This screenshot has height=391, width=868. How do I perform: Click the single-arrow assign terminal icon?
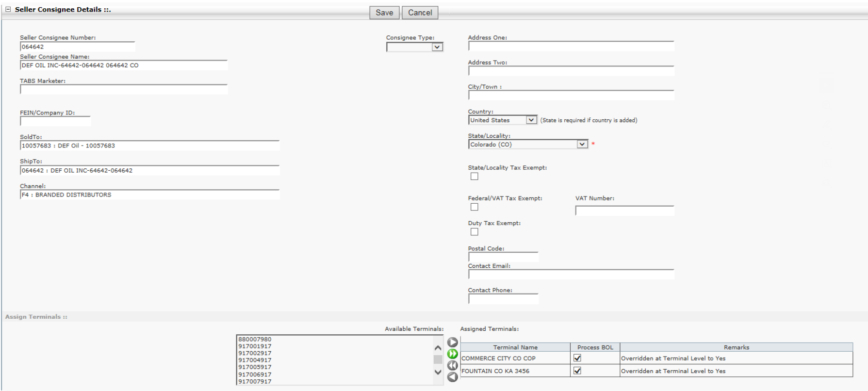[x=452, y=342]
